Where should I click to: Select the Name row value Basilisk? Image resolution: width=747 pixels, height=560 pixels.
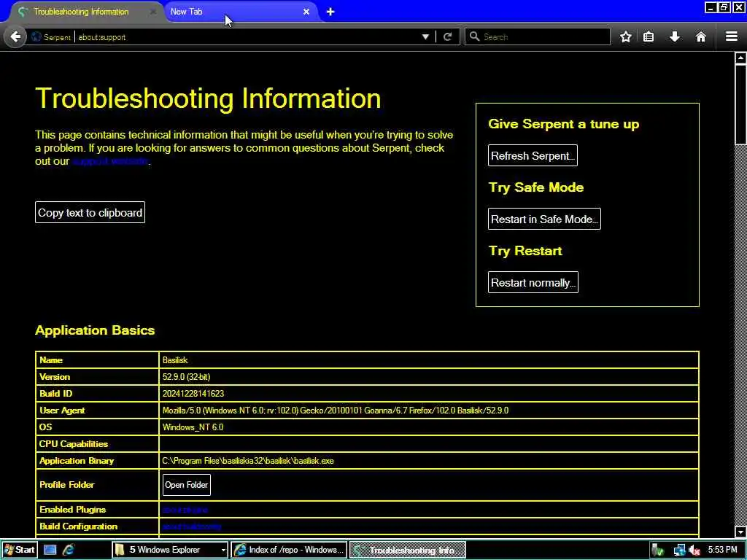point(175,360)
